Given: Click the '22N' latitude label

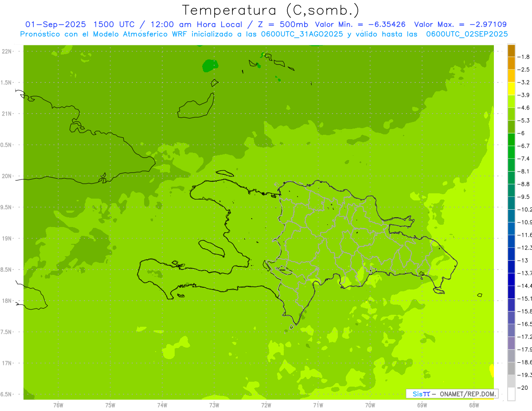Looking at the screenshot, I should tap(7, 51).
